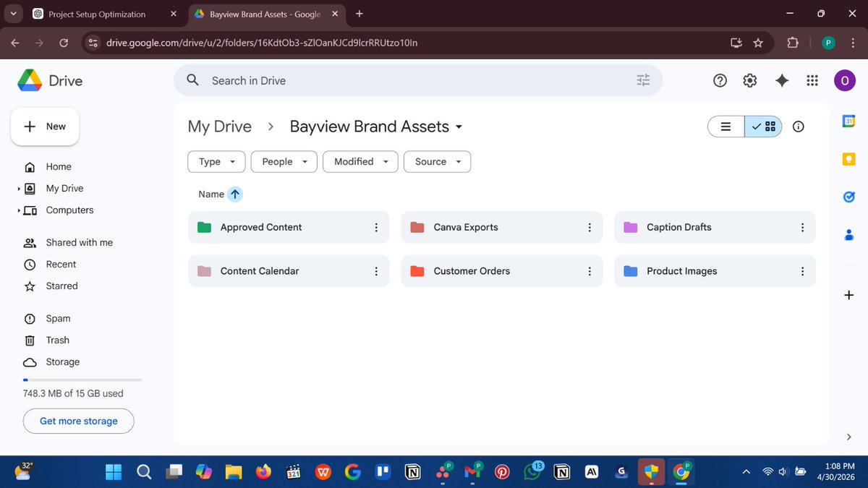The width and height of the screenshot is (868, 488).
Task: Open the Approved Content folder options menu
Action: pyautogui.click(x=376, y=227)
